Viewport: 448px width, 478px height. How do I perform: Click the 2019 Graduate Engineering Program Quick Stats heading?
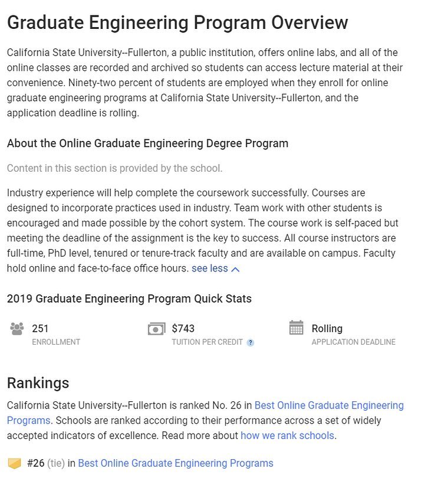click(129, 299)
